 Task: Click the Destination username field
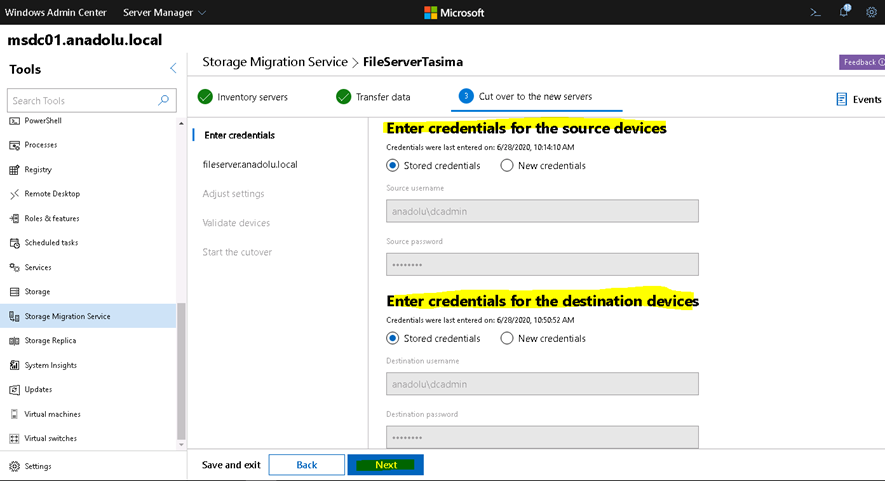(x=542, y=384)
